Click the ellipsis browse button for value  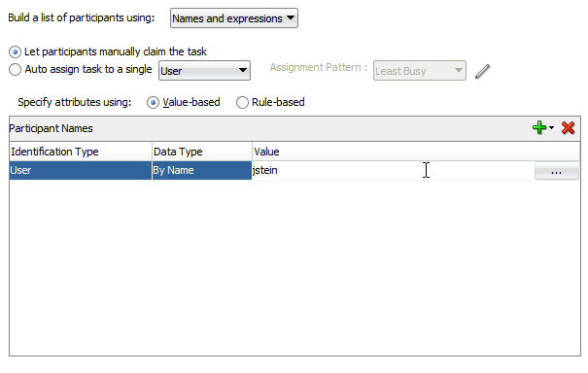(x=557, y=171)
